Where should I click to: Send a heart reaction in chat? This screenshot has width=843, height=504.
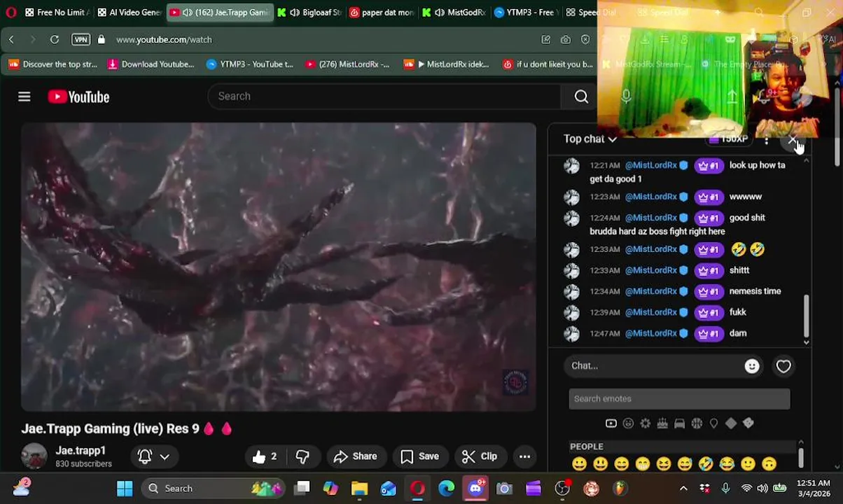click(783, 366)
